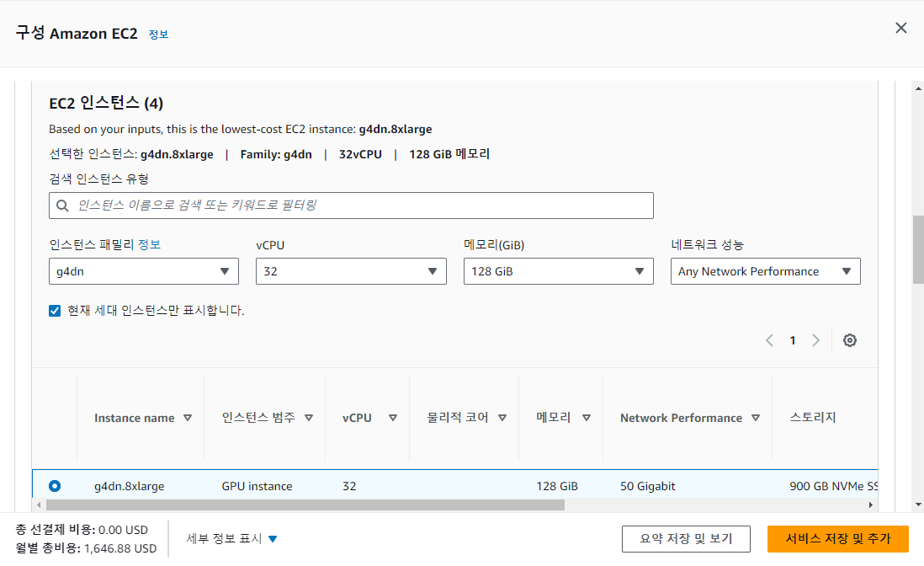Go to next page of instances
This screenshot has height=566, width=924.
pyautogui.click(x=816, y=340)
